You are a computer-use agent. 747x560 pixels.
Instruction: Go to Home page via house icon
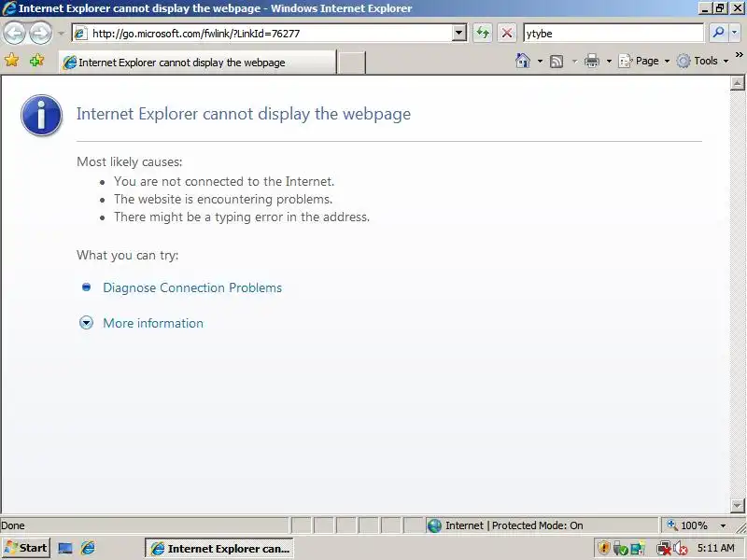tap(523, 61)
